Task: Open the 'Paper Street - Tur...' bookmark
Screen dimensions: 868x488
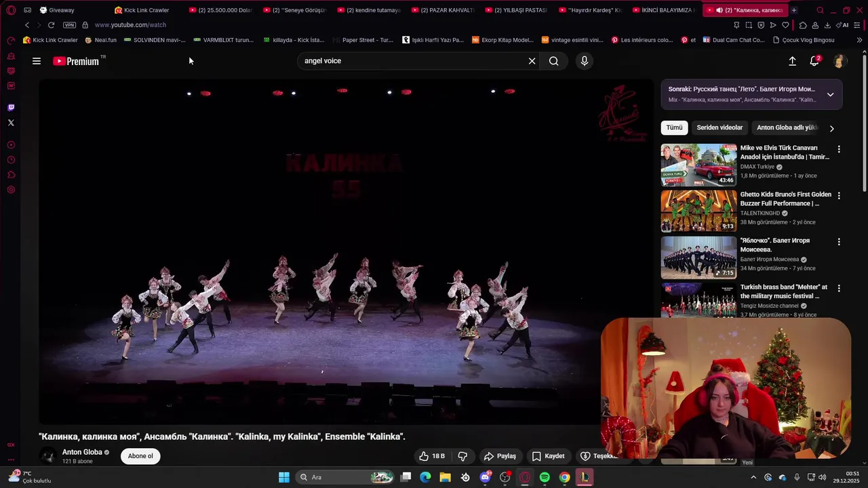Action: pyautogui.click(x=363, y=40)
